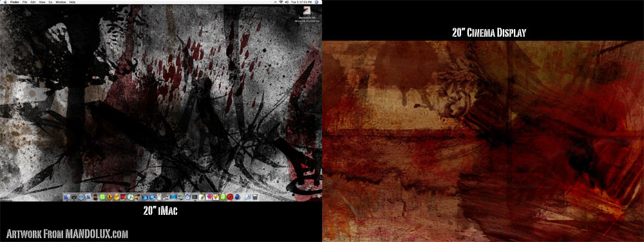Open the View menu
Image resolution: width=644 pixels, height=242 pixels.
(42, 2)
